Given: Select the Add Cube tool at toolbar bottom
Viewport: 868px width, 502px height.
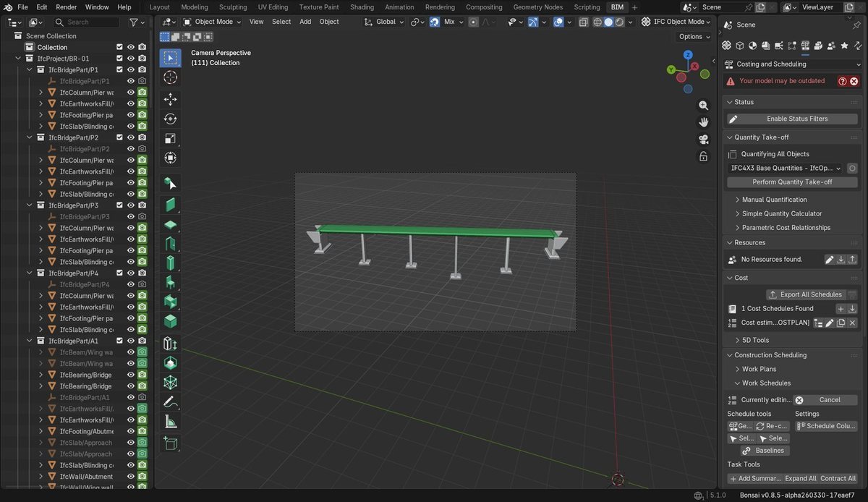Looking at the screenshot, I should (x=170, y=443).
